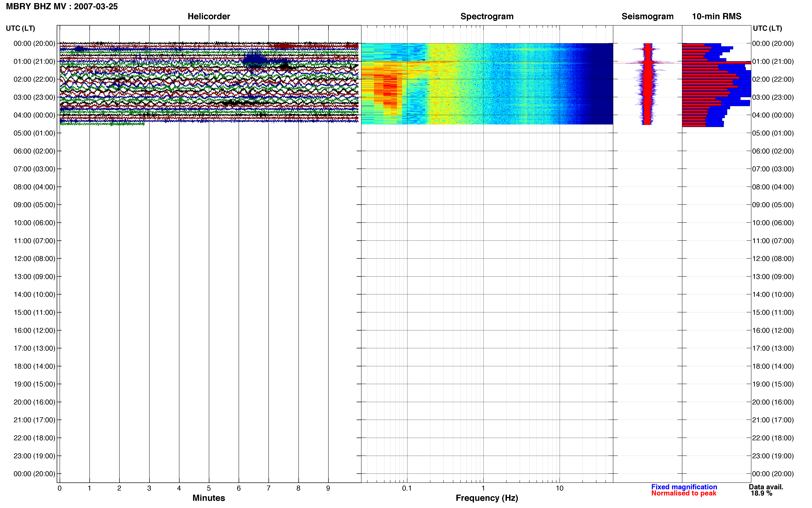The image size is (812, 508).
Task: Click left time label '23:00 (19:00)'
Action: [x=34, y=456]
